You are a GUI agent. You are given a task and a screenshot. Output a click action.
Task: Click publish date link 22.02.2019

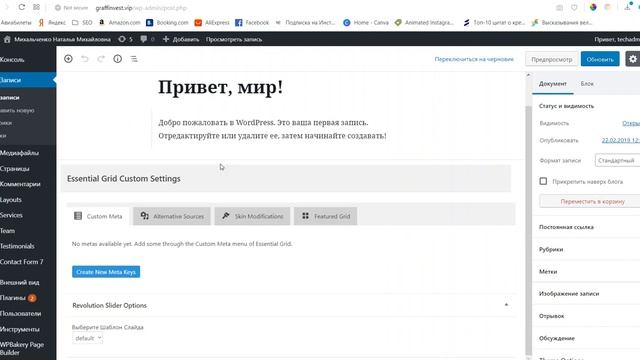[621, 140]
